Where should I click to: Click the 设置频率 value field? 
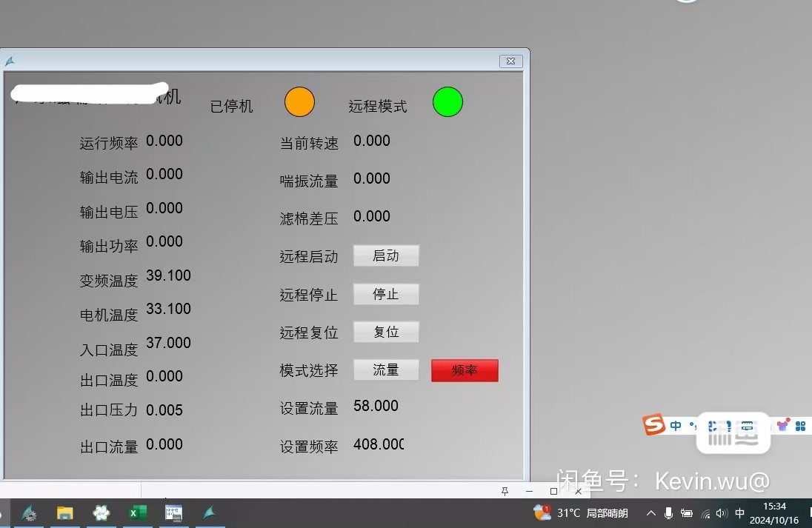(379, 444)
